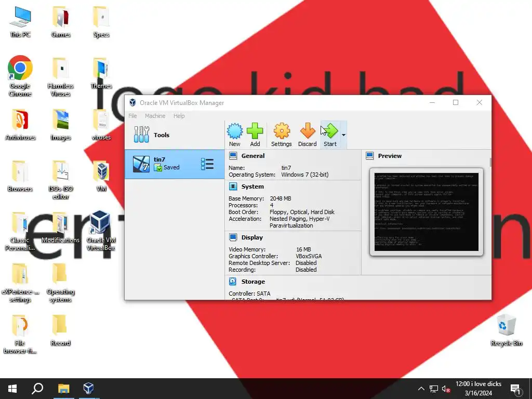Click the Controller: SATA storage entry
532x399 pixels.
(249, 293)
